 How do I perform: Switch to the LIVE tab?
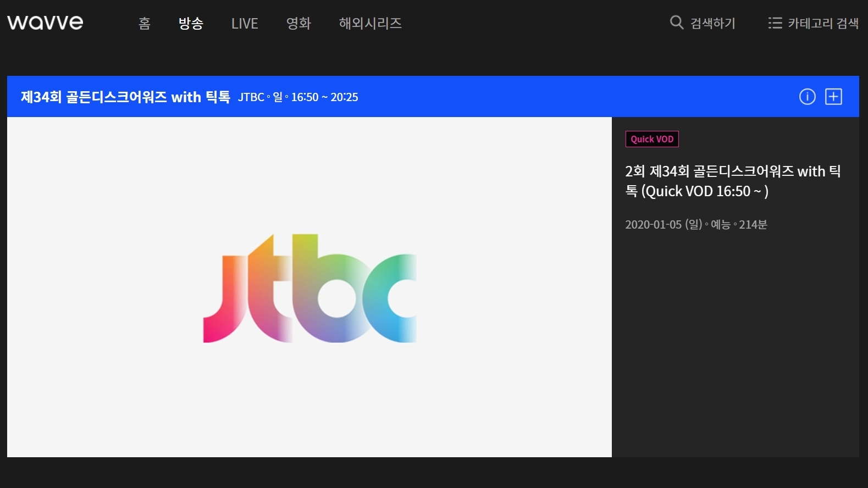(245, 23)
